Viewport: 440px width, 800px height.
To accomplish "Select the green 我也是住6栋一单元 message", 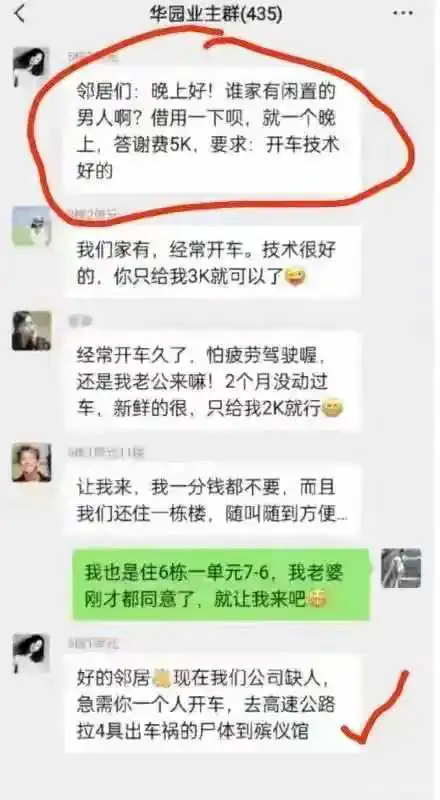I will point(221,585).
